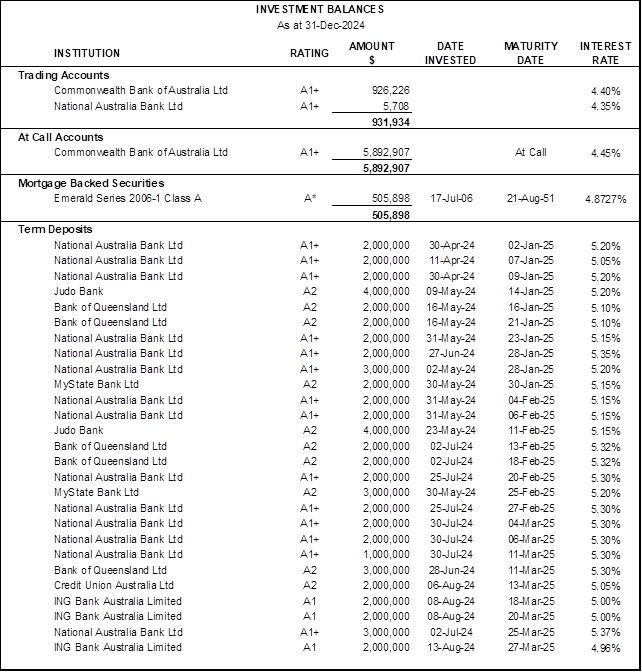Click the 4.40% interest rate
Screen dimensions: 642x672
pos(606,91)
